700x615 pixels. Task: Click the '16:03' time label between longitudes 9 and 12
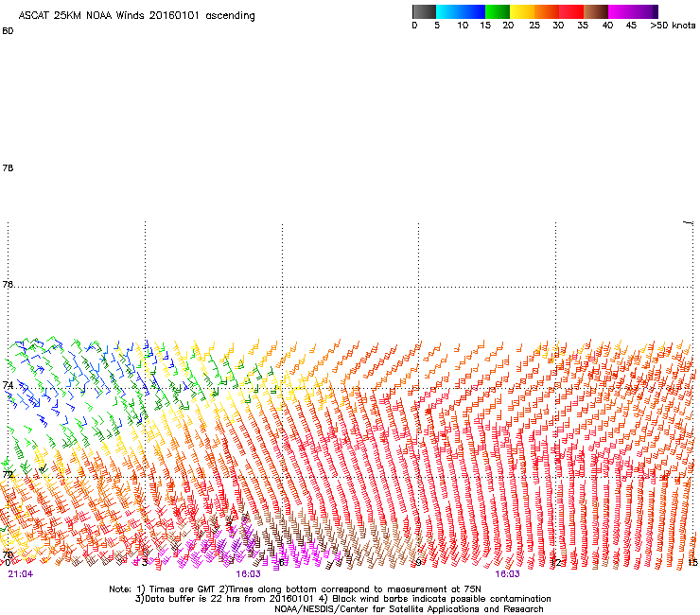click(507, 574)
